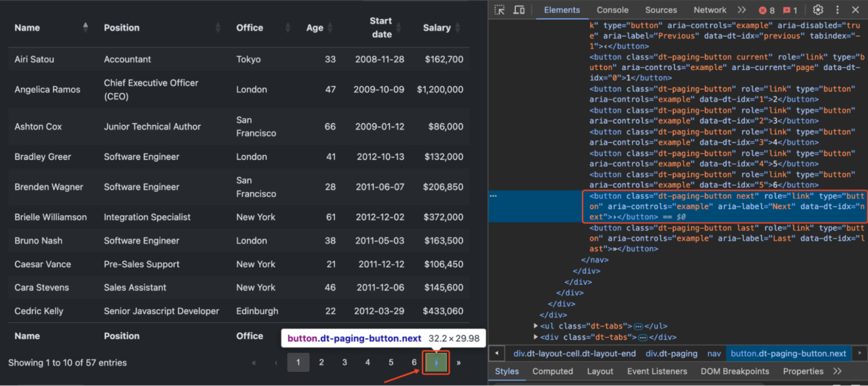Go to page 3 of the table
Image resolution: width=868 pixels, height=386 pixels.
(x=344, y=362)
